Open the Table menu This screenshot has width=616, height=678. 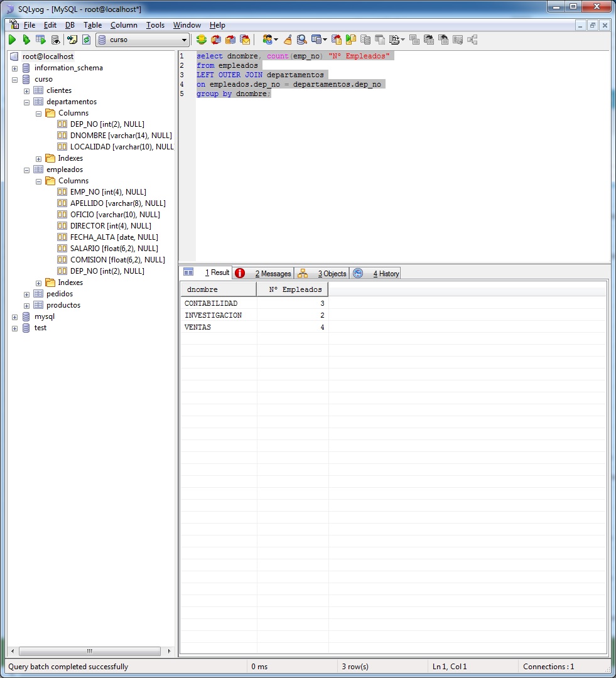coord(92,25)
